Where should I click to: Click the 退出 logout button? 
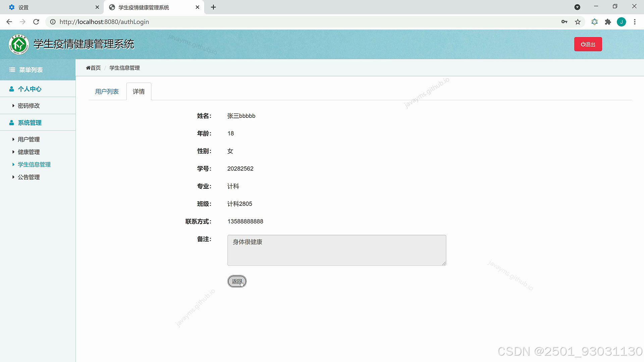point(588,44)
